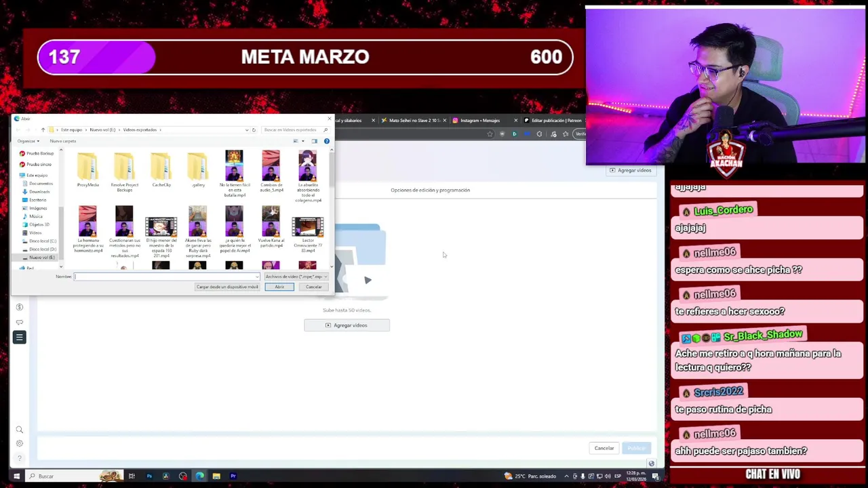Image resolution: width=868 pixels, height=488 pixels.
Task: Toggle the preview pane icon
Action: [x=314, y=141]
